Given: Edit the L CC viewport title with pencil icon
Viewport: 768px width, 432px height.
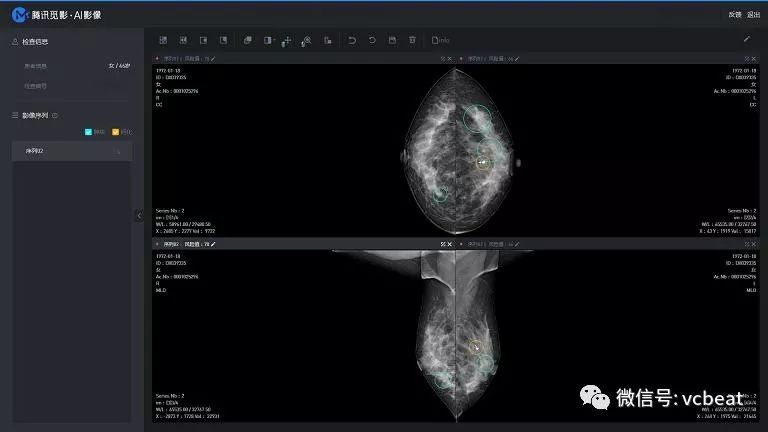Looking at the screenshot, I should pos(517,59).
